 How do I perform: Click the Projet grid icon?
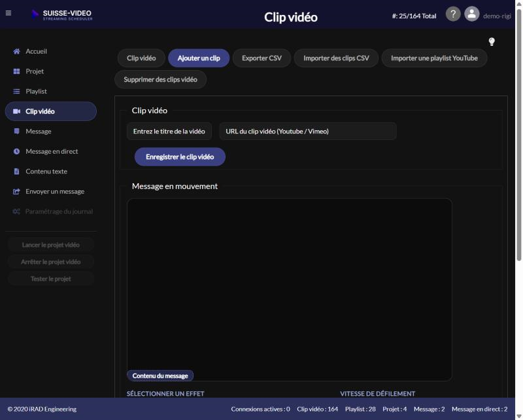pyautogui.click(x=16, y=71)
